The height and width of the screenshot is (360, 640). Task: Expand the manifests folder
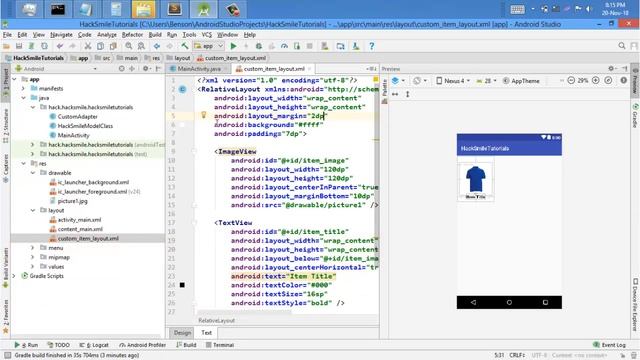tap(23, 89)
